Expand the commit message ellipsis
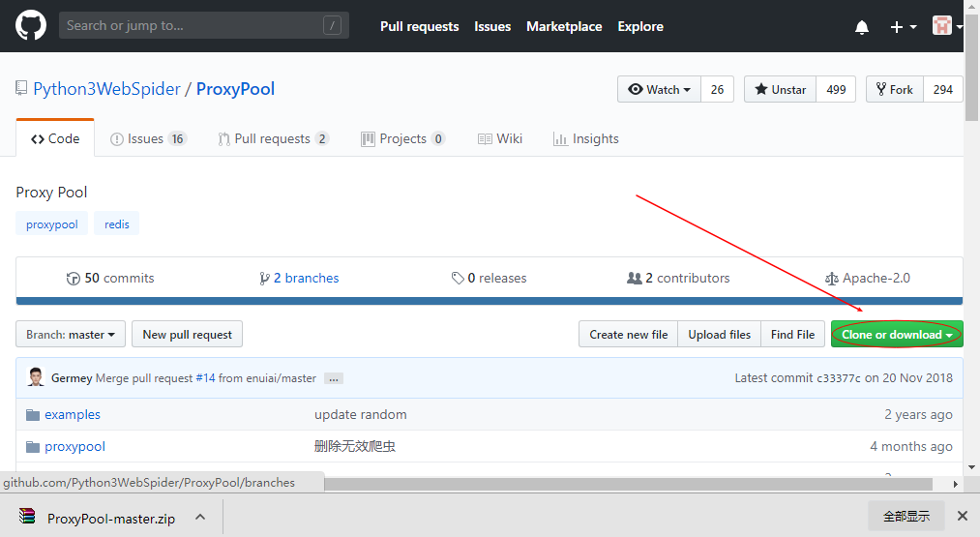 click(x=334, y=379)
